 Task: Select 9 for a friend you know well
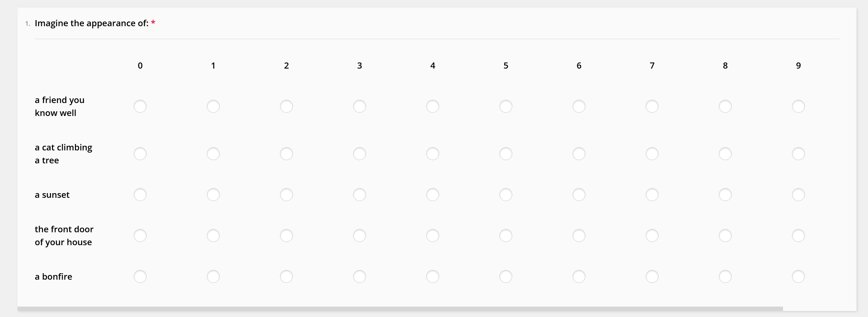coord(798,106)
